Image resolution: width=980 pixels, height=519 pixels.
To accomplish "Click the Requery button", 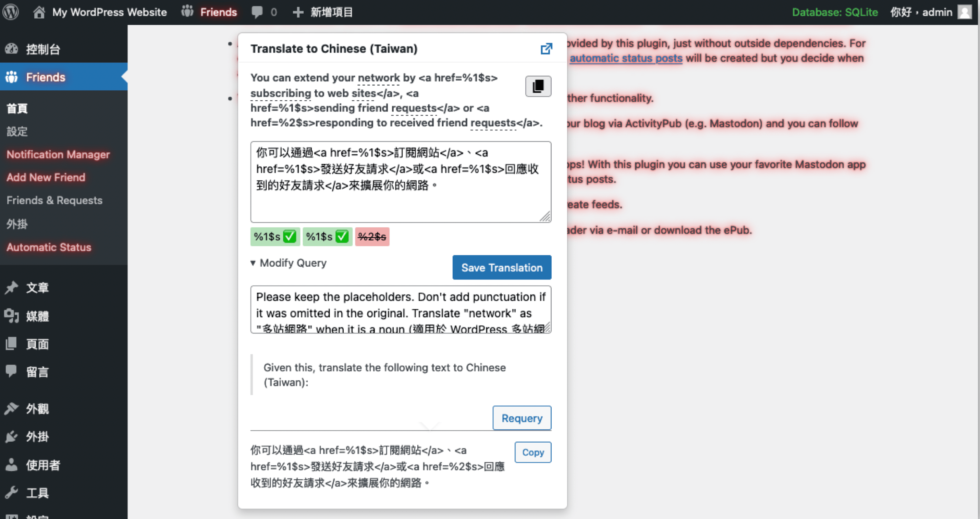I will (522, 418).
